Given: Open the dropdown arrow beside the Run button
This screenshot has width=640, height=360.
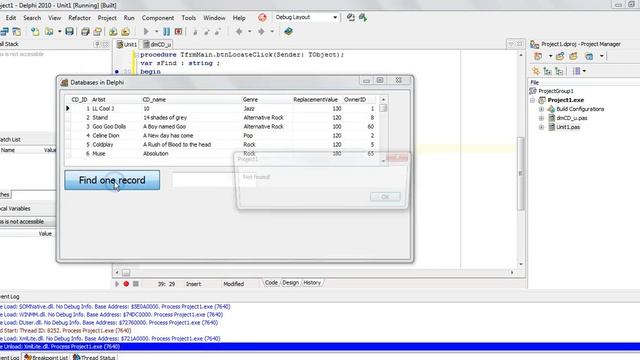Looking at the screenshot, I should coord(156,31).
